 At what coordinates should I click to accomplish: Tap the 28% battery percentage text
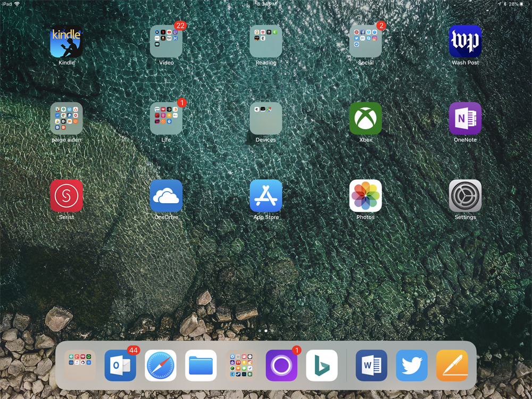[513, 4]
